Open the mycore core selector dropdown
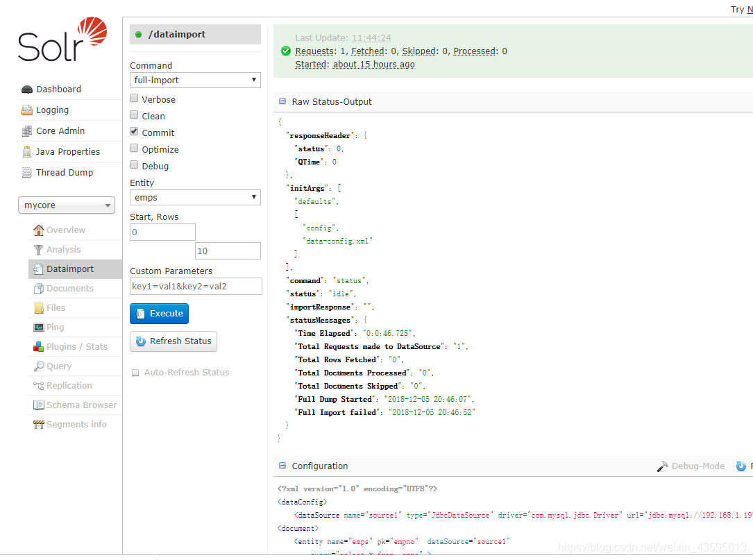This screenshot has width=753, height=560. [x=66, y=205]
